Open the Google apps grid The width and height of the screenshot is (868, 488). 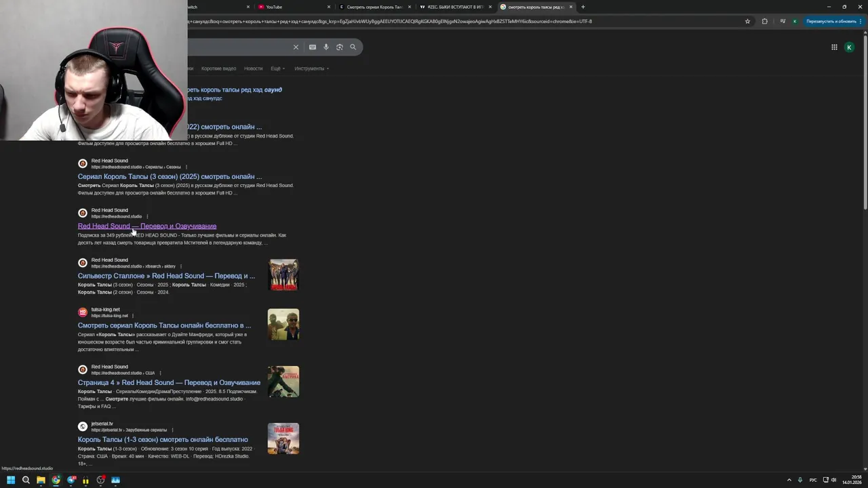click(x=834, y=47)
